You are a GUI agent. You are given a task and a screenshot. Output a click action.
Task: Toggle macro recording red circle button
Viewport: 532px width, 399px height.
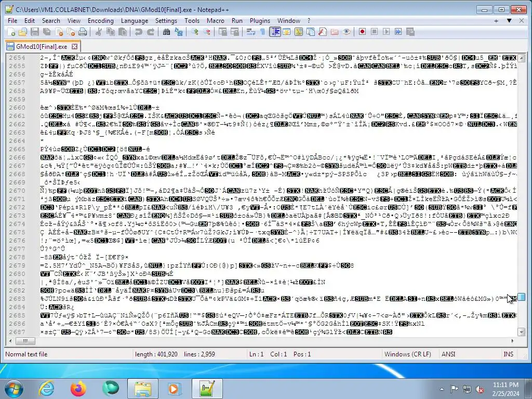(x=362, y=32)
